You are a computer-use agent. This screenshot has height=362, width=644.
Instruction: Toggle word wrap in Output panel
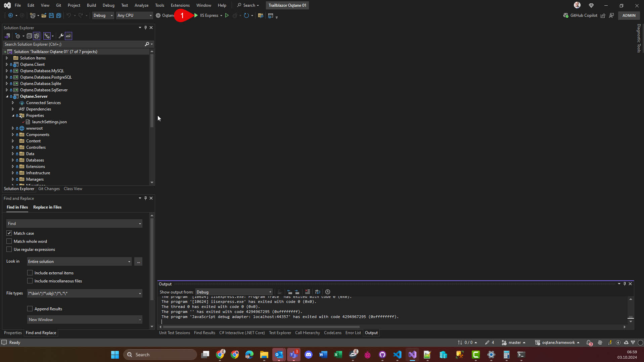click(x=317, y=292)
